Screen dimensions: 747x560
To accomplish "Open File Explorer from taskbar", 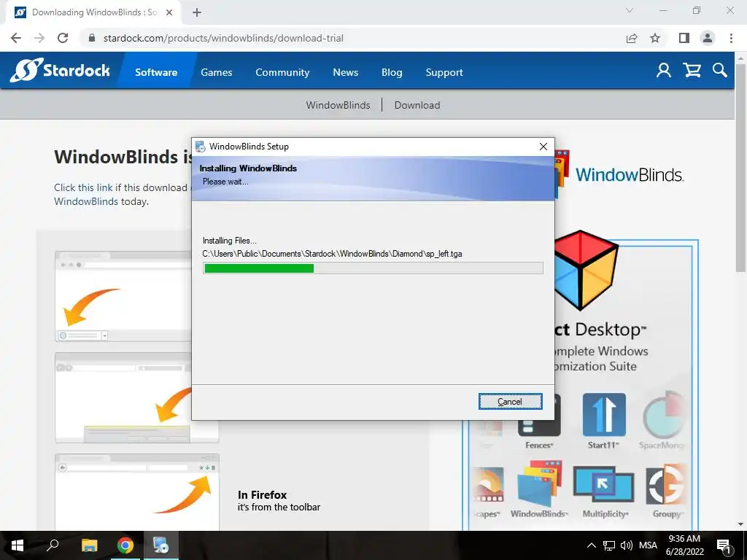I will [x=89, y=545].
